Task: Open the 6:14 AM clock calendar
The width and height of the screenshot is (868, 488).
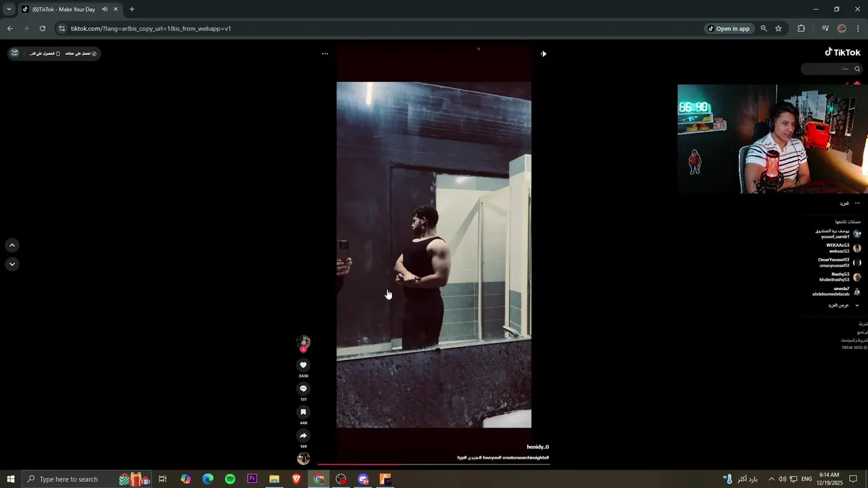Action: coord(829,479)
